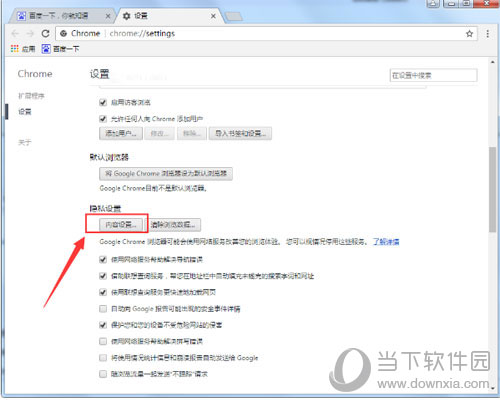This screenshot has width=500, height=402.
Task: Click the settings page scrollbar thumb
Action: coord(492,189)
